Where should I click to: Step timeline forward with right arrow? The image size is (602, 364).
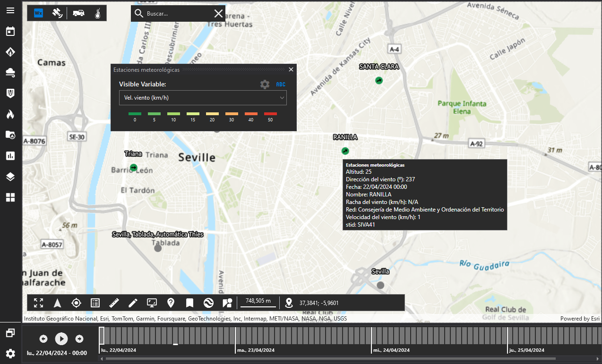(79, 339)
